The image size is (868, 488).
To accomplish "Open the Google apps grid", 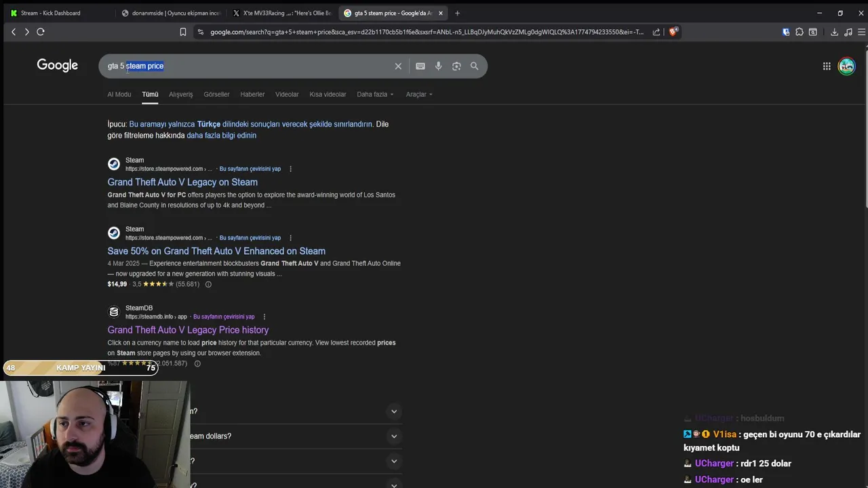I will click(x=827, y=66).
